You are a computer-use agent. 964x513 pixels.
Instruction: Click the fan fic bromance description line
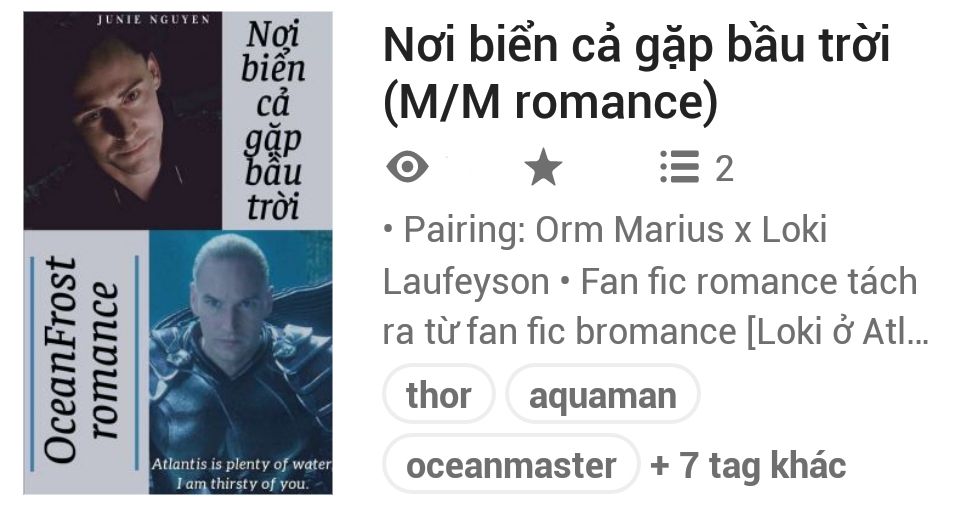[655, 331]
